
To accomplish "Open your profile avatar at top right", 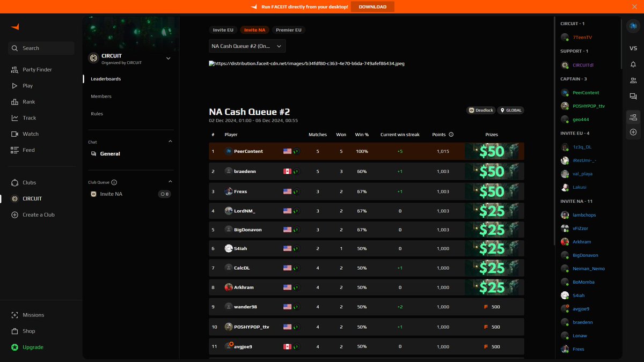I will coord(633,27).
